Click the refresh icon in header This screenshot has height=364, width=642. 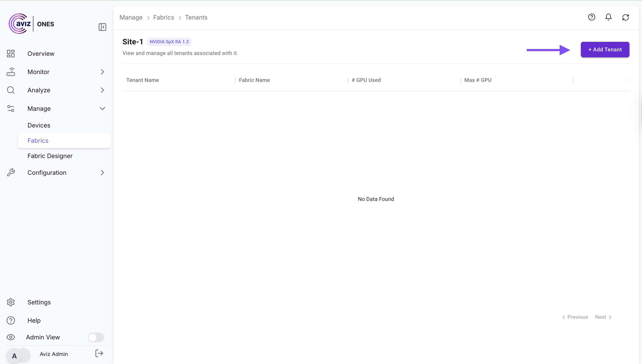(x=625, y=17)
